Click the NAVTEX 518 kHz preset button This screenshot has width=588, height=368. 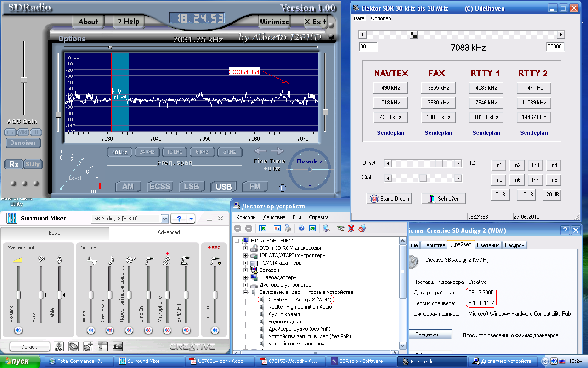[x=390, y=103]
